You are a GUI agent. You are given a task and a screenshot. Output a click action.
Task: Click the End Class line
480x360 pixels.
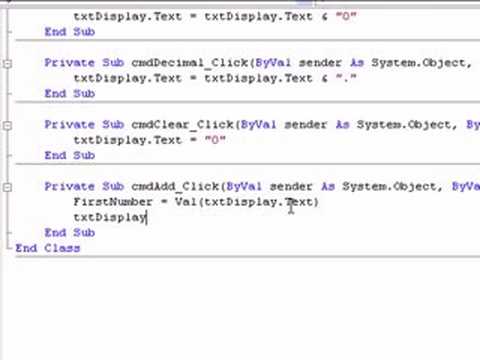48,248
